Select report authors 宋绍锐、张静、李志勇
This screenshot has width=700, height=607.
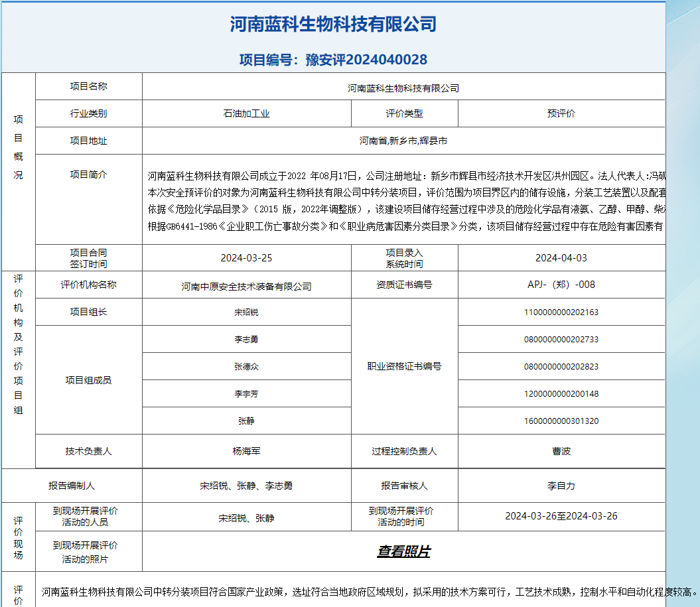[246, 486]
